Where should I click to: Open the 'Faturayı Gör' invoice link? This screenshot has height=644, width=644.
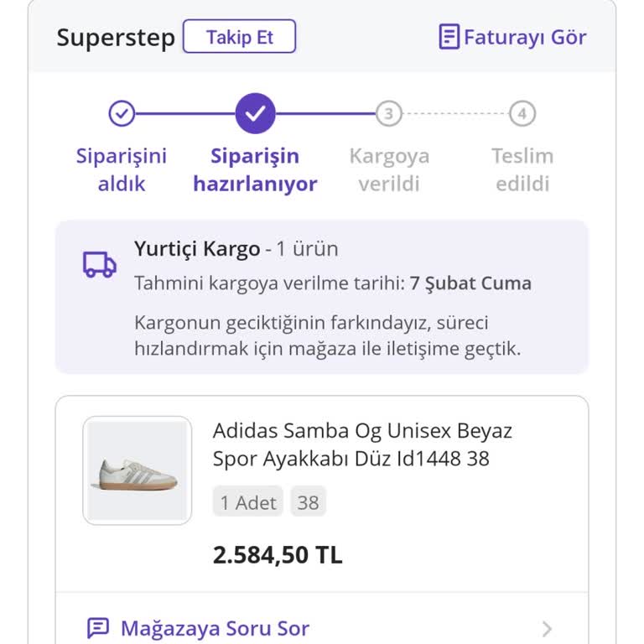pyautogui.click(x=525, y=38)
